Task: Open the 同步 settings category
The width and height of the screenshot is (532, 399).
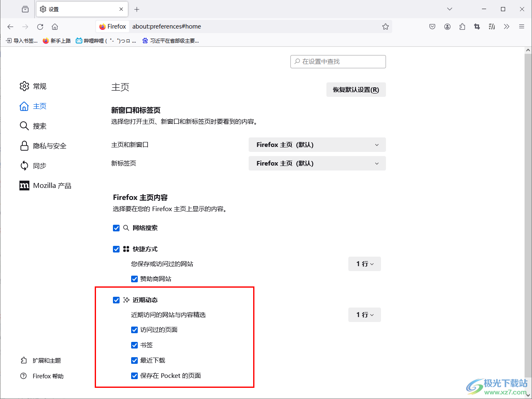Action: click(x=33, y=166)
